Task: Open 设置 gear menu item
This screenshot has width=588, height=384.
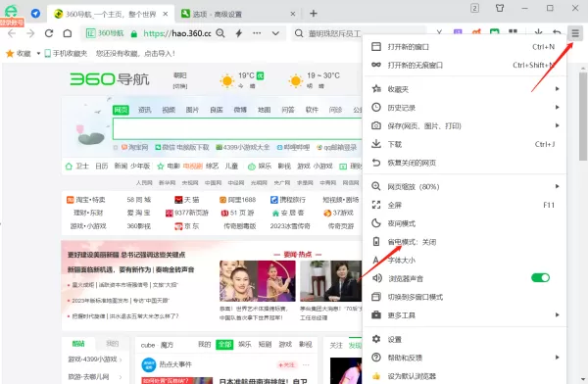Action: click(465, 339)
